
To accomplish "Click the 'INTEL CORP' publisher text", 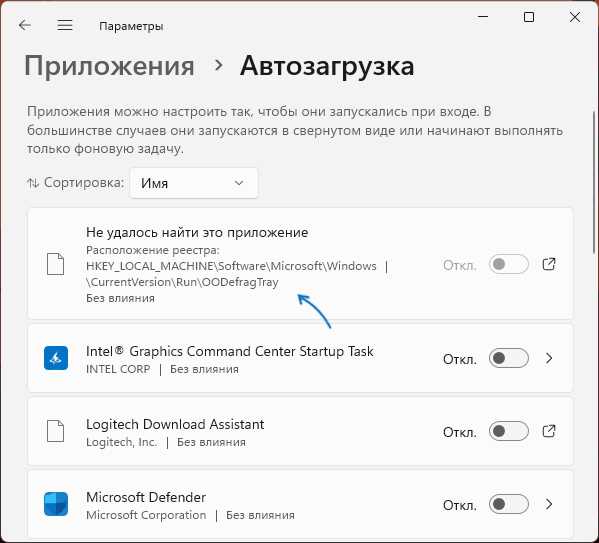I will [x=118, y=369].
